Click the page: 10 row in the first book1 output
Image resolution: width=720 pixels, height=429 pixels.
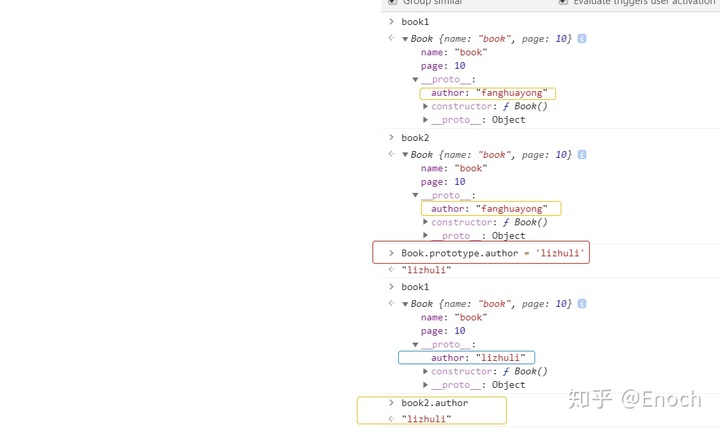[x=443, y=66]
